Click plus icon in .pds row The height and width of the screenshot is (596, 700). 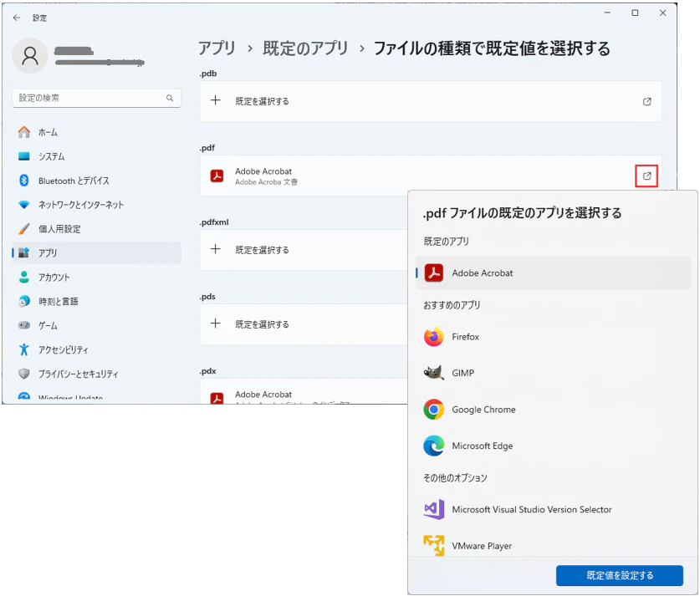[x=216, y=323]
